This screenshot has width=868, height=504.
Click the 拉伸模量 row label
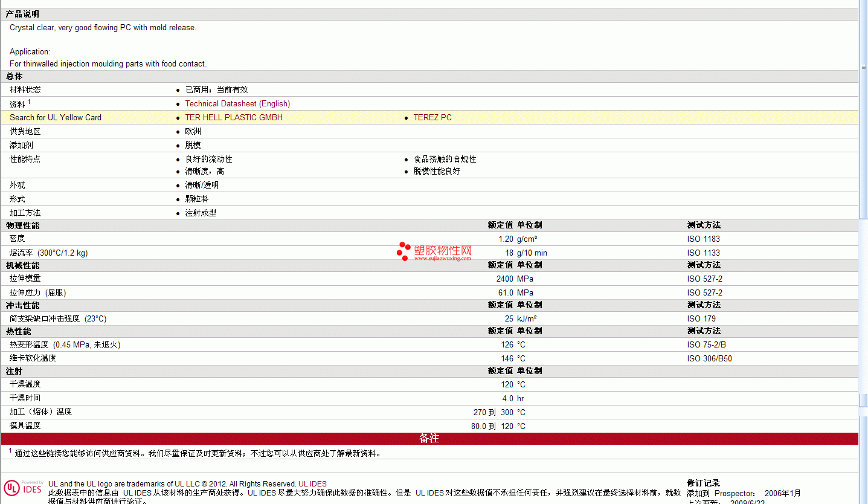coord(25,279)
